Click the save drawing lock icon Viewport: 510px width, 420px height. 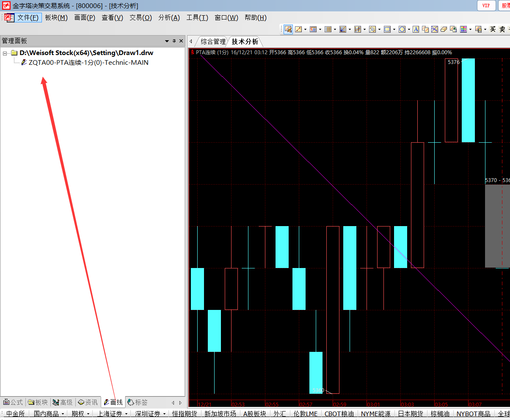tap(453, 29)
